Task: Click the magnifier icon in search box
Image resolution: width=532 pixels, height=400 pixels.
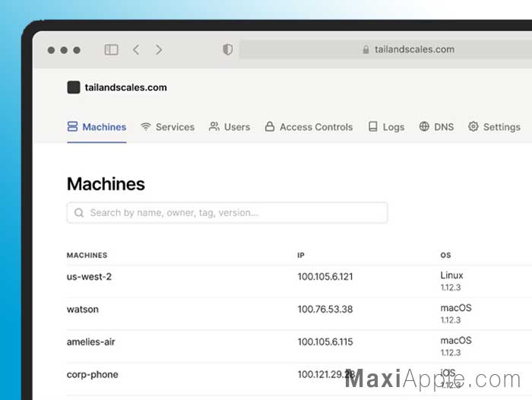Action: pyautogui.click(x=79, y=213)
